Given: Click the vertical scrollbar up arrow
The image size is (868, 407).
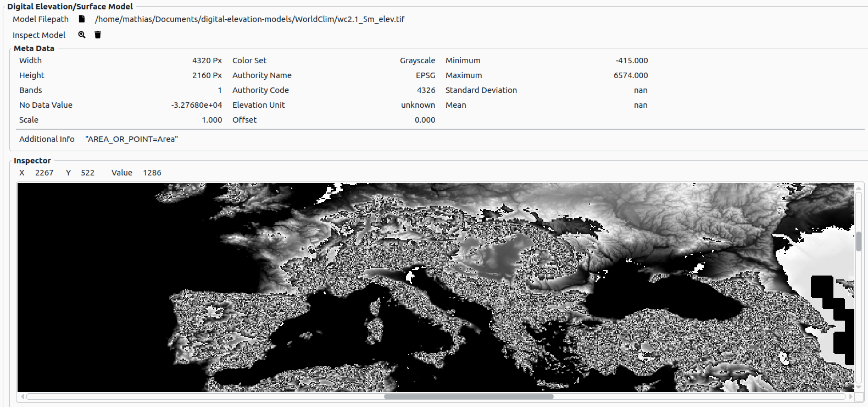Looking at the screenshot, I should tap(859, 189).
